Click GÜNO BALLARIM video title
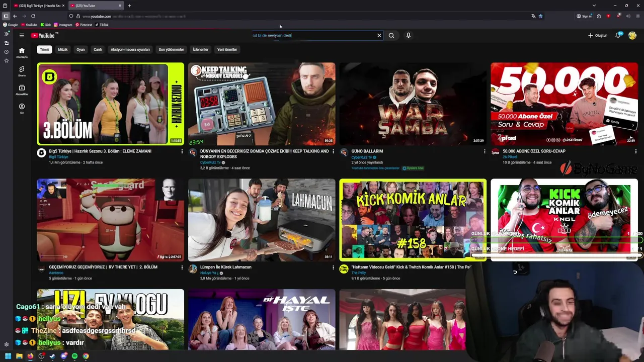Image resolution: width=644 pixels, height=362 pixels. click(367, 151)
